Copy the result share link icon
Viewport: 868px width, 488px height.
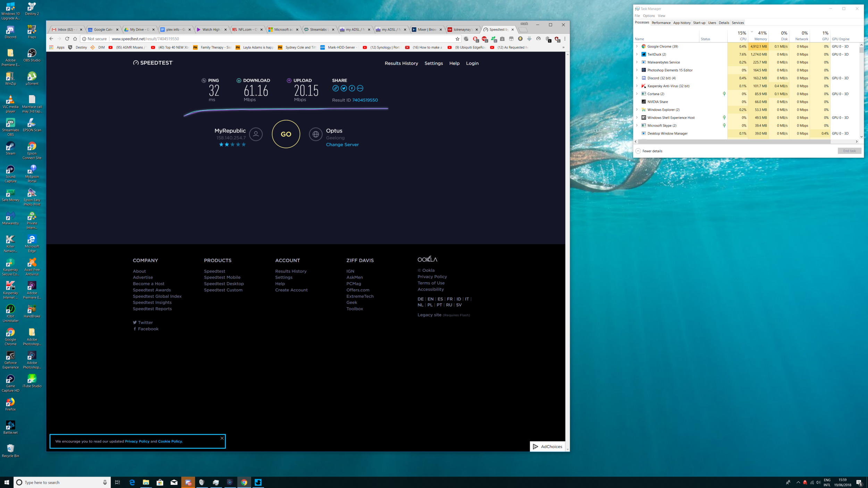pyautogui.click(x=335, y=88)
